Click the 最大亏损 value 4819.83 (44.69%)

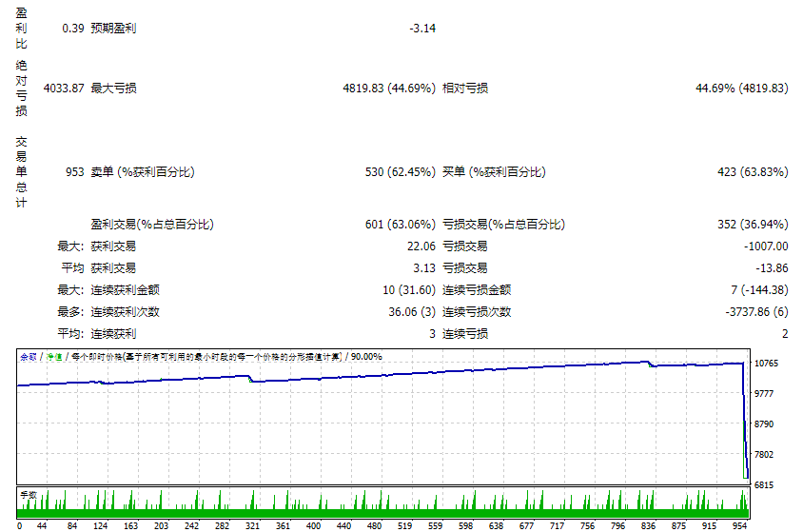point(388,89)
